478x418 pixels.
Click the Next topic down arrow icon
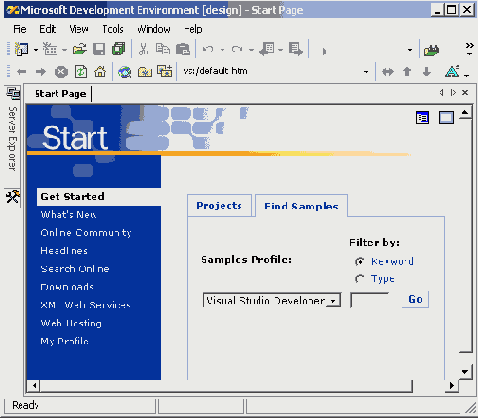coord(427,72)
